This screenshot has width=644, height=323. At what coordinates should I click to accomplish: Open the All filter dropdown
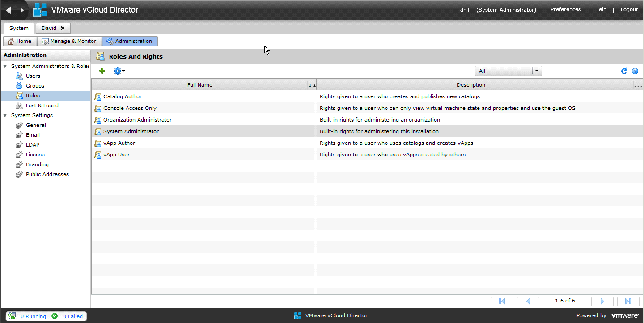pyautogui.click(x=508, y=71)
